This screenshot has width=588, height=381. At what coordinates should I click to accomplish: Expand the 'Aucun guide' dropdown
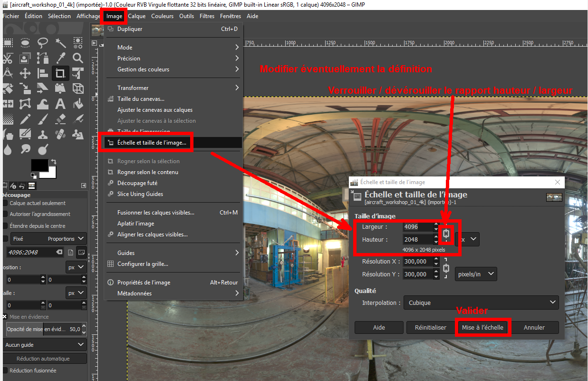pos(45,344)
